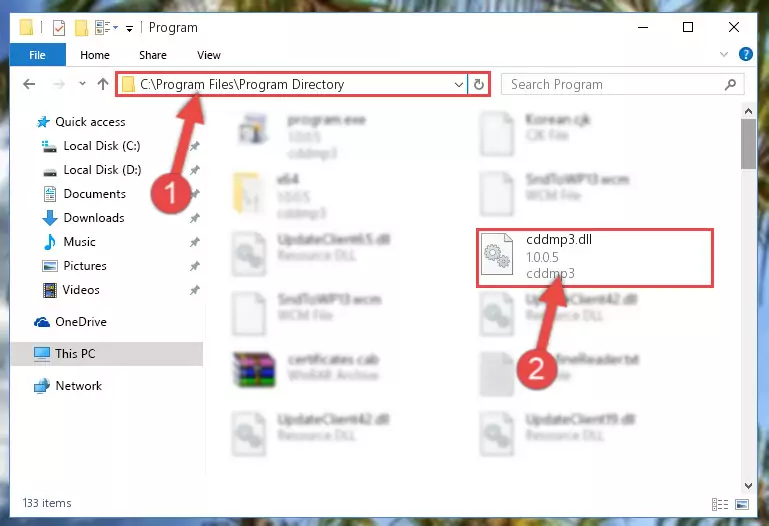Close the Program Explorer window

734,27
